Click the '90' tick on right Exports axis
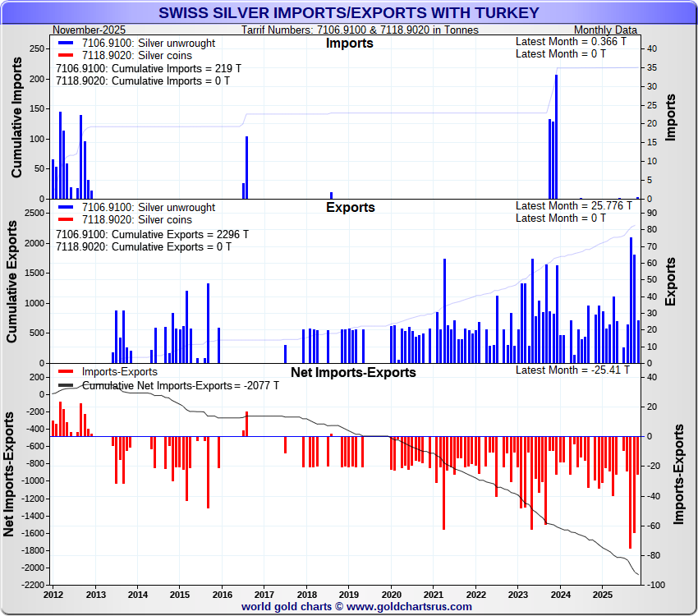Image resolution: width=698 pixels, height=616 pixels. (652, 213)
